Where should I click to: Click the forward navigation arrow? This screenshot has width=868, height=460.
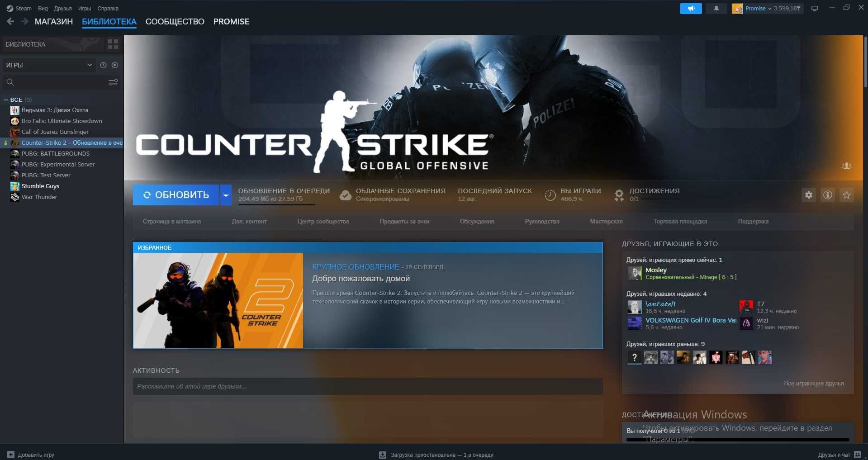click(x=25, y=21)
